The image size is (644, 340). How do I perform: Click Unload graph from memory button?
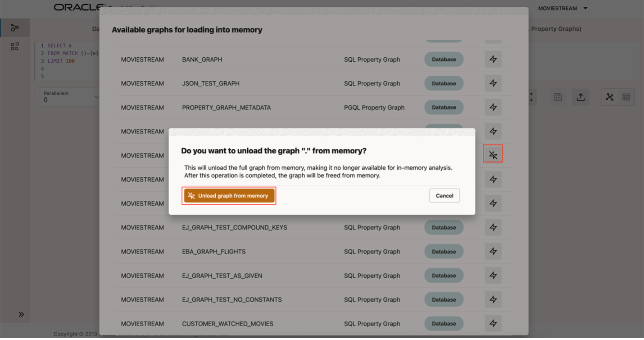tap(229, 196)
